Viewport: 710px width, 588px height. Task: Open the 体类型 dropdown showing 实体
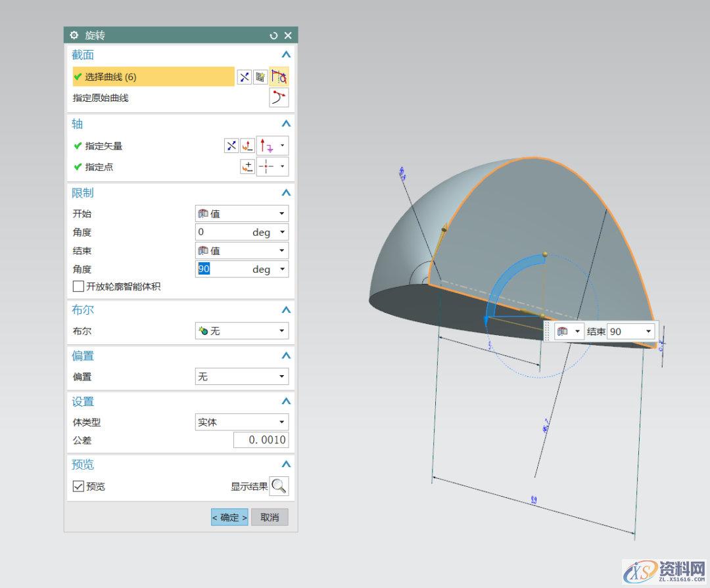242,422
